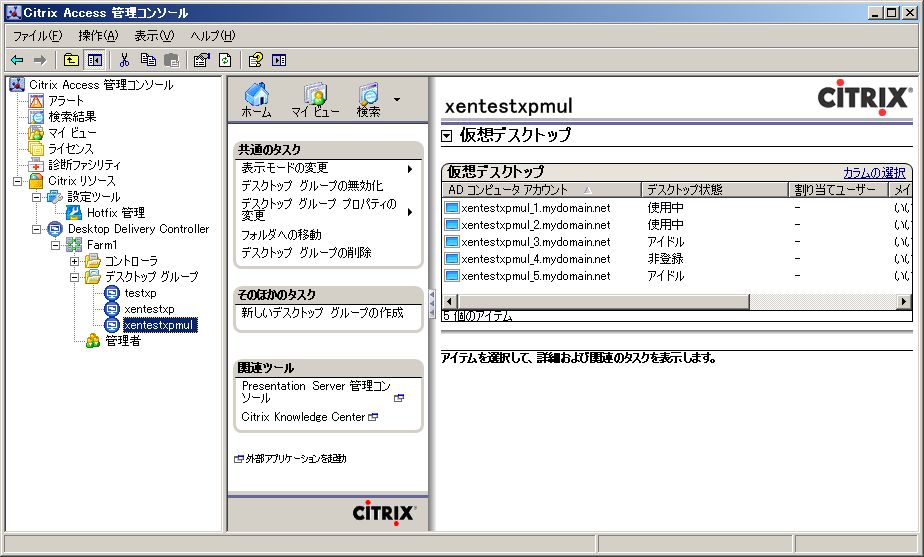924x557 pixels.
Task: Select Citrix Access 管理コンソール root node
Action: [101, 85]
